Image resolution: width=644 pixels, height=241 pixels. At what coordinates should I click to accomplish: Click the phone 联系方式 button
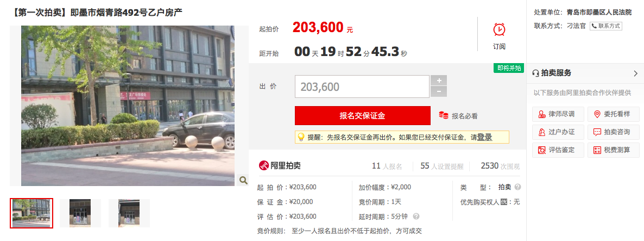pos(606,26)
